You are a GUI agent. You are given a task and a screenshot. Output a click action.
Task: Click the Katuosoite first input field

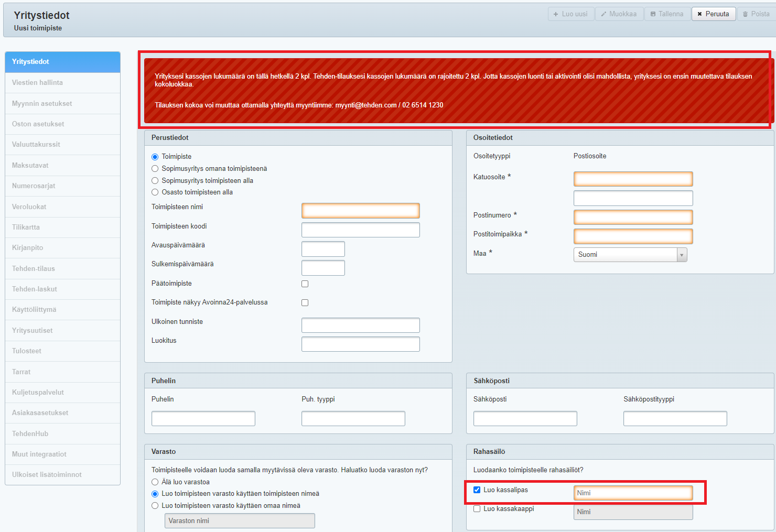[633, 179]
